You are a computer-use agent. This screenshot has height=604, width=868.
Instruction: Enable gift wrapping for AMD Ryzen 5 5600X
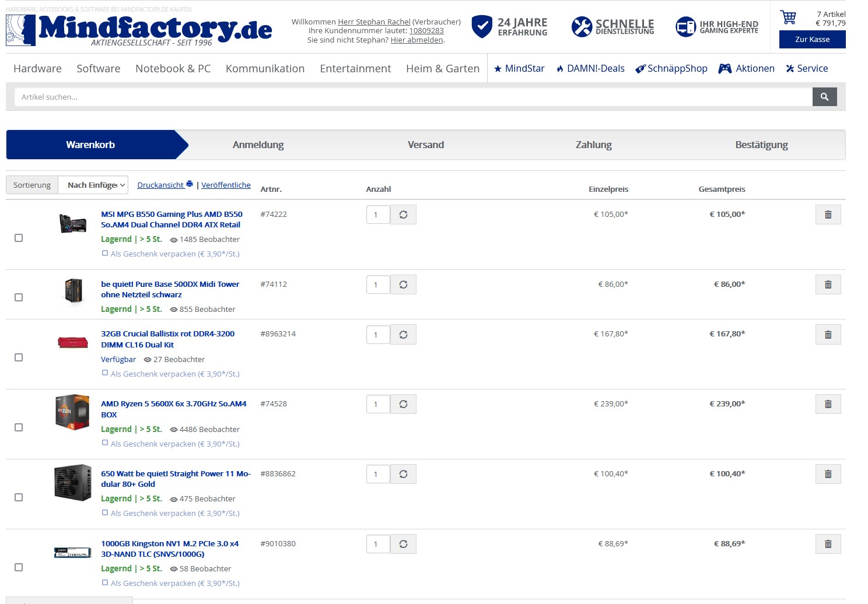coord(105,443)
